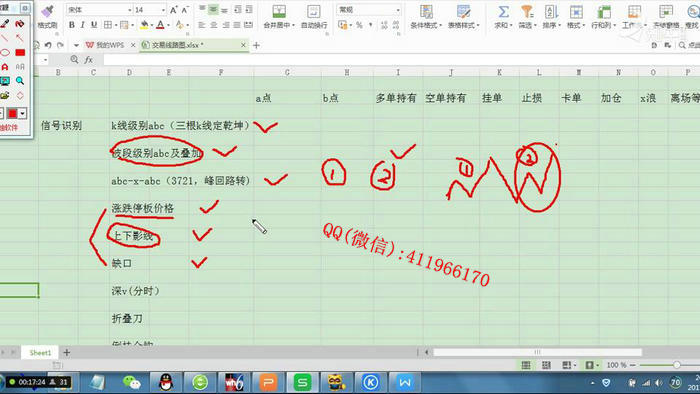Open 条件格式 conditional formatting icon
The width and height of the screenshot is (700, 394).
click(x=426, y=12)
